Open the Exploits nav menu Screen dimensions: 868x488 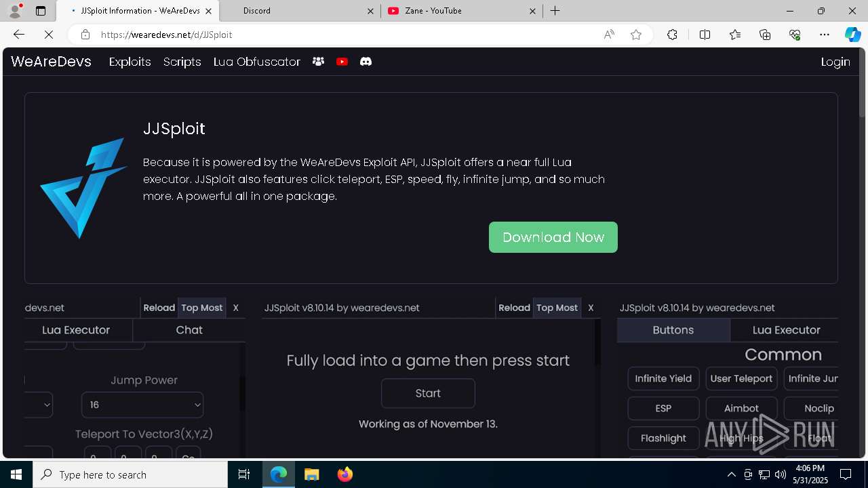[x=130, y=62]
